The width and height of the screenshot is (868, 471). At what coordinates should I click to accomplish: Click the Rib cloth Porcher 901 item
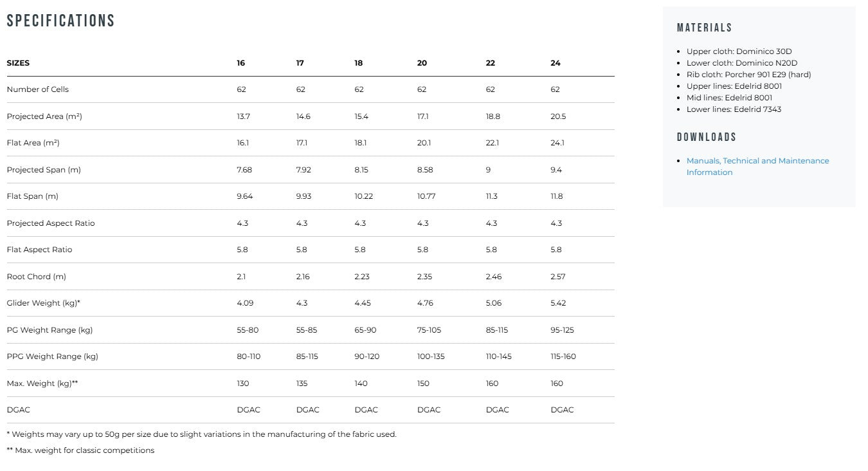(x=748, y=75)
